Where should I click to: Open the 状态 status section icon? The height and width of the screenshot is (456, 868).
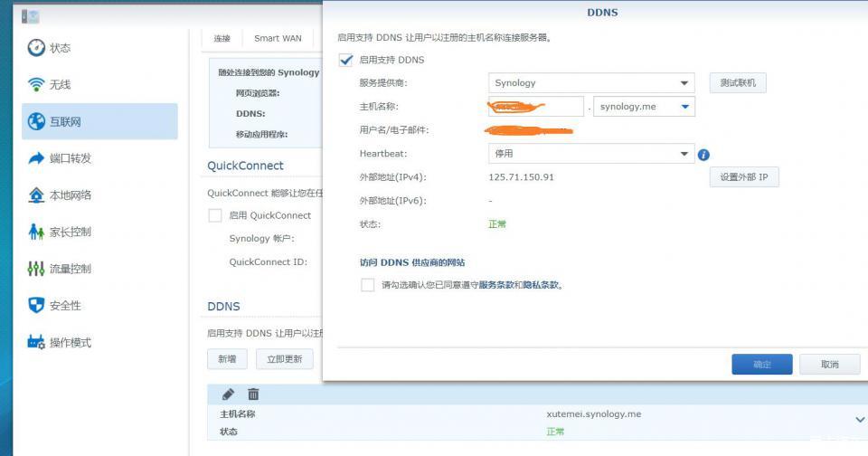(36, 48)
